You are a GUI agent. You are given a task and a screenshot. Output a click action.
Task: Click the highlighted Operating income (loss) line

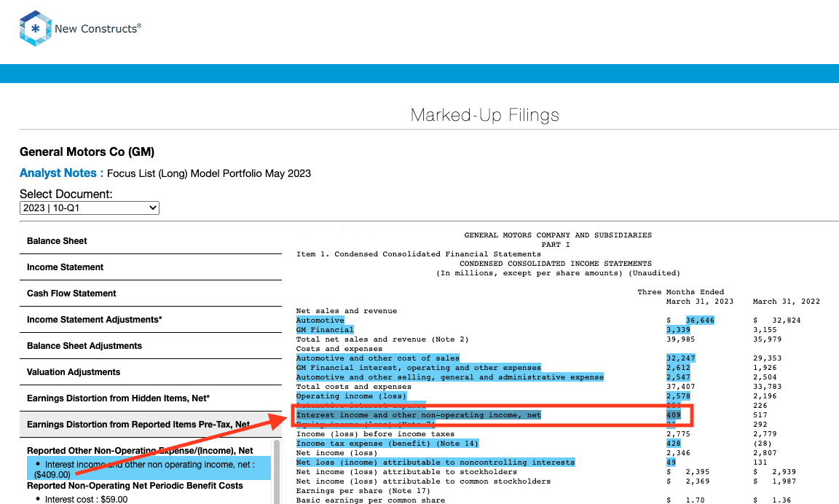tap(352, 396)
